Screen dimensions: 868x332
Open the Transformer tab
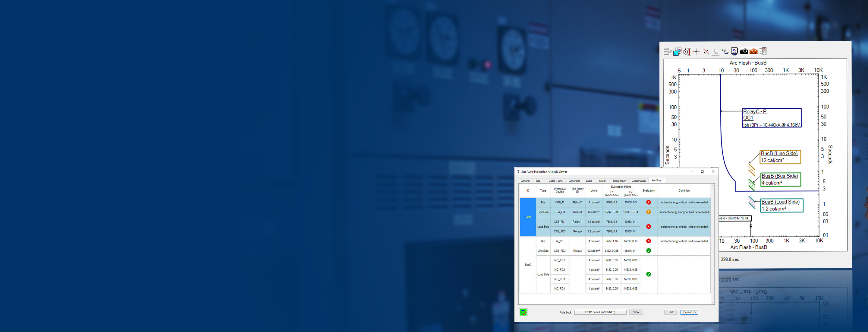[x=619, y=181]
